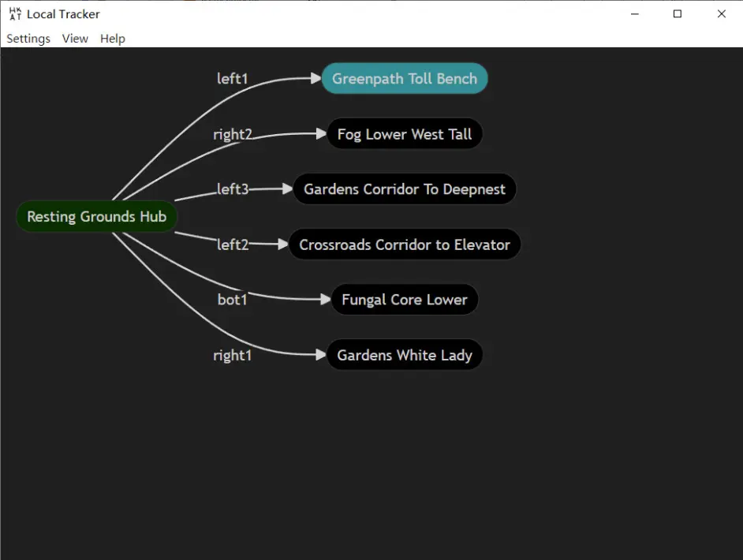Click the left3 edge label
Screen dimensions: 743x560
click(233, 189)
